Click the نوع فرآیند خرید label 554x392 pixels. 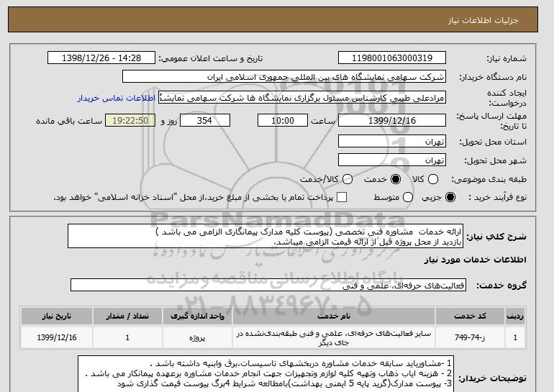(497, 197)
